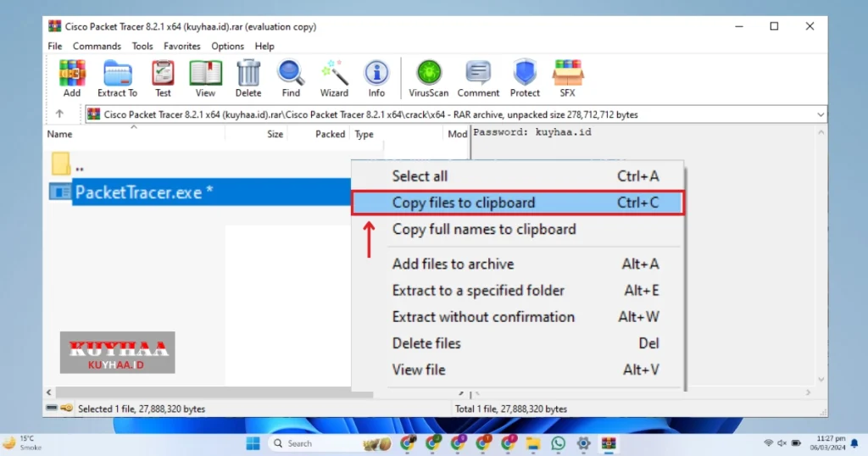The height and width of the screenshot is (456, 868).
Task: Click the Protect shield icon
Action: pyautogui.click(x=525, y=78)
